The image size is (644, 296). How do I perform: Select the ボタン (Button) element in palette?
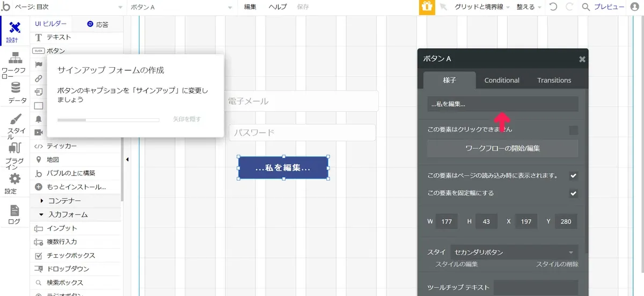coord(76,50)
